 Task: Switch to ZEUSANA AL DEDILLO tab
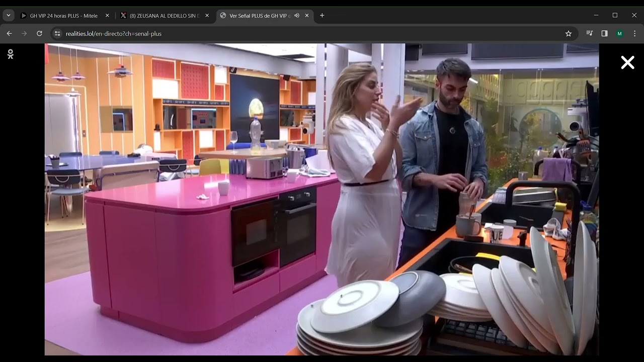(x=165, y=16)
